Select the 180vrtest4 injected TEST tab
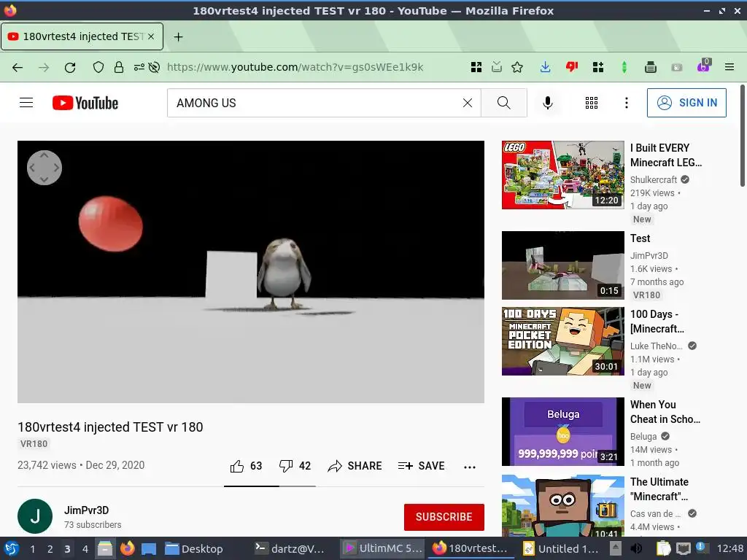Screen dimensions: 747x560 (82, 36)
